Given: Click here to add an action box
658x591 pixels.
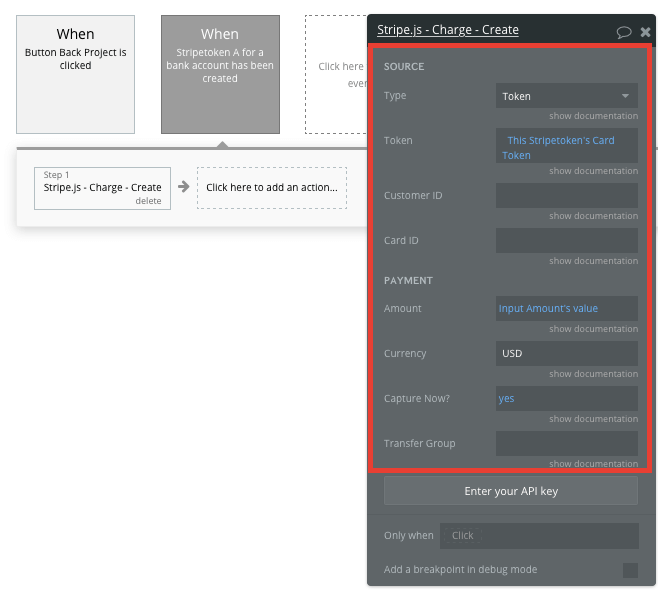Looking at the screenshot, I should [272, 188].
